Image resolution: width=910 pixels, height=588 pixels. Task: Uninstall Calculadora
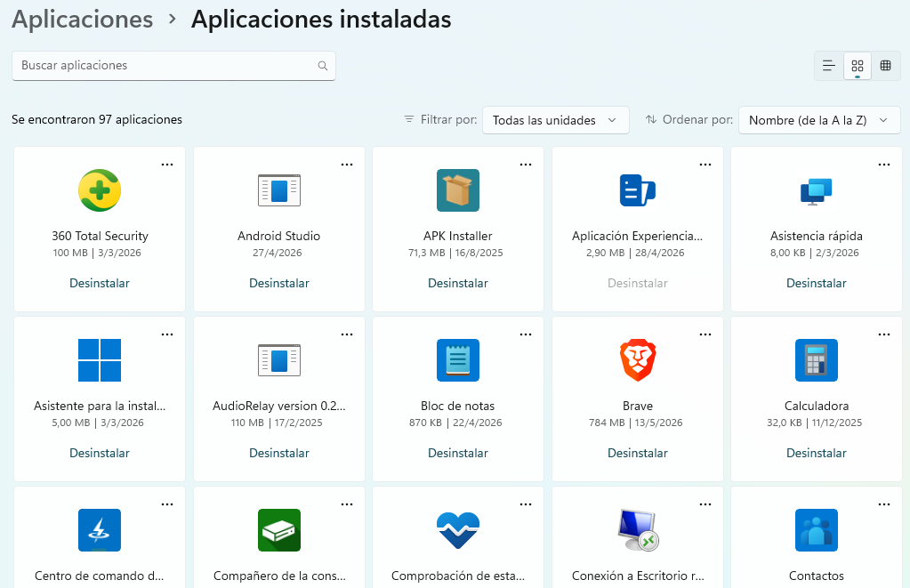click(816, 454)
